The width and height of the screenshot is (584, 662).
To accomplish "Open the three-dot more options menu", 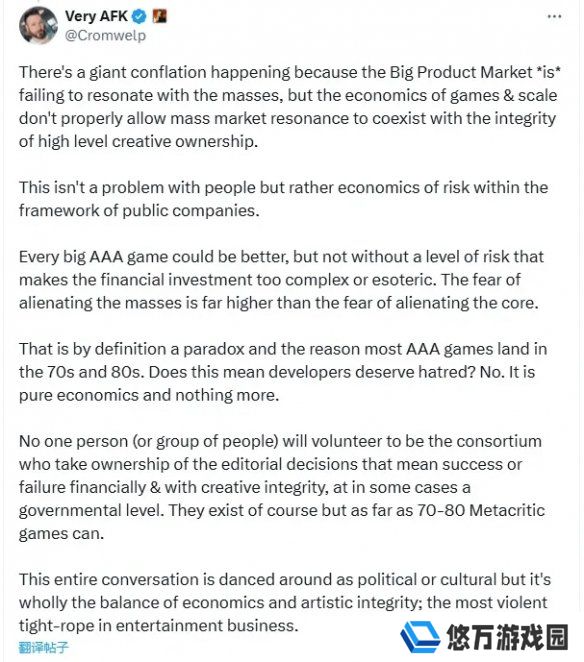I will [554, 16].
